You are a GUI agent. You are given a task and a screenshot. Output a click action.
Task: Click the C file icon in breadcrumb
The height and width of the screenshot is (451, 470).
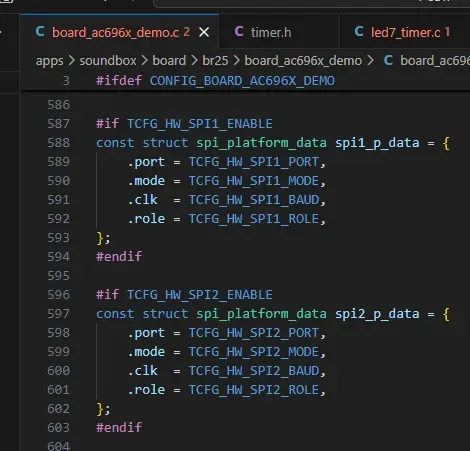[x=388, y=60]
